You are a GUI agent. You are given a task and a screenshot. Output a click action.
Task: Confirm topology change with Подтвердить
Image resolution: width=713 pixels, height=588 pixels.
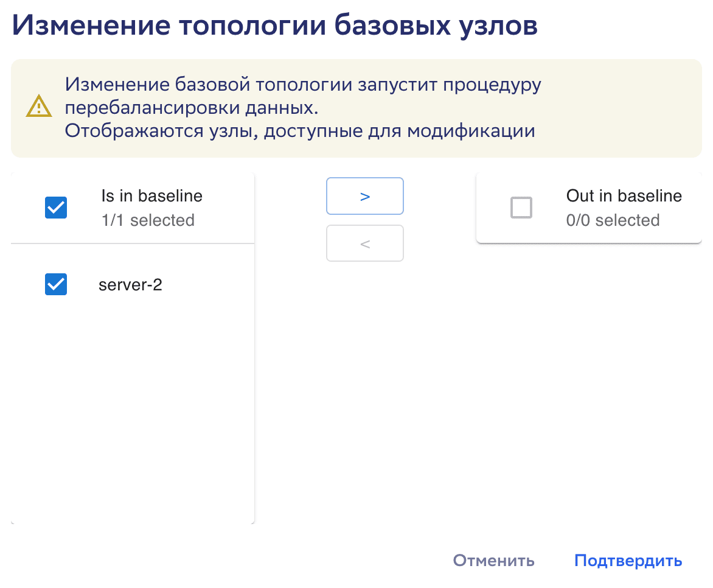click(628, 561)
